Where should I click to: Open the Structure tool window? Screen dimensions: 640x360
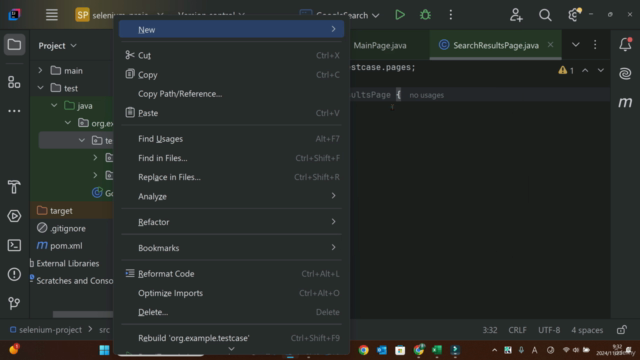[14, 82]
